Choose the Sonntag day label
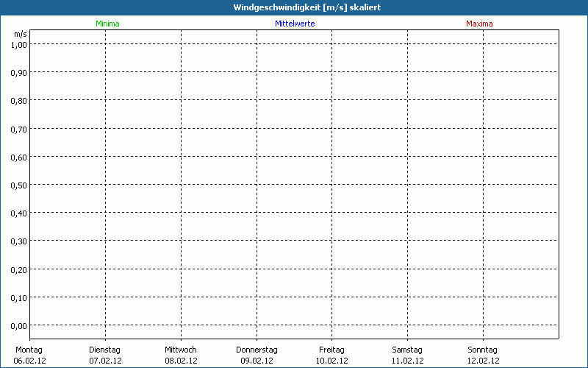Image resolution: width=588 pixels, height=368 pixels. tap(483, 350)
